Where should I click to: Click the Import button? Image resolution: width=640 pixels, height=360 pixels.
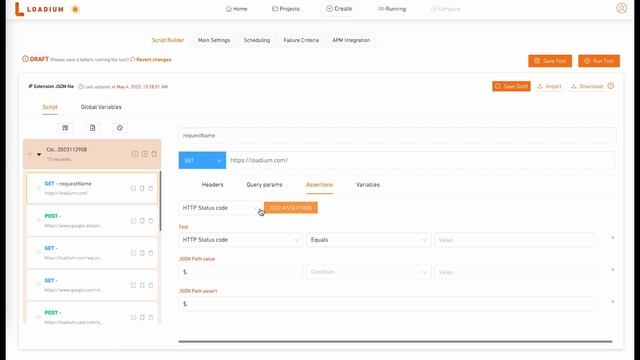[549, 86]
